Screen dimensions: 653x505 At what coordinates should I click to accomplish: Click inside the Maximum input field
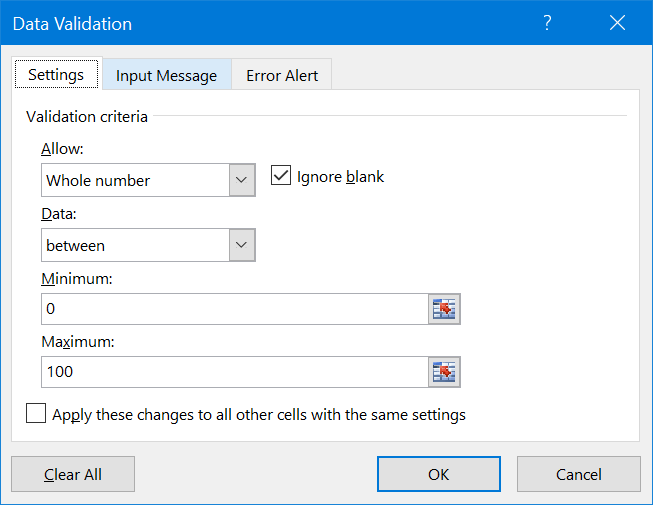[x=234, y=372]
